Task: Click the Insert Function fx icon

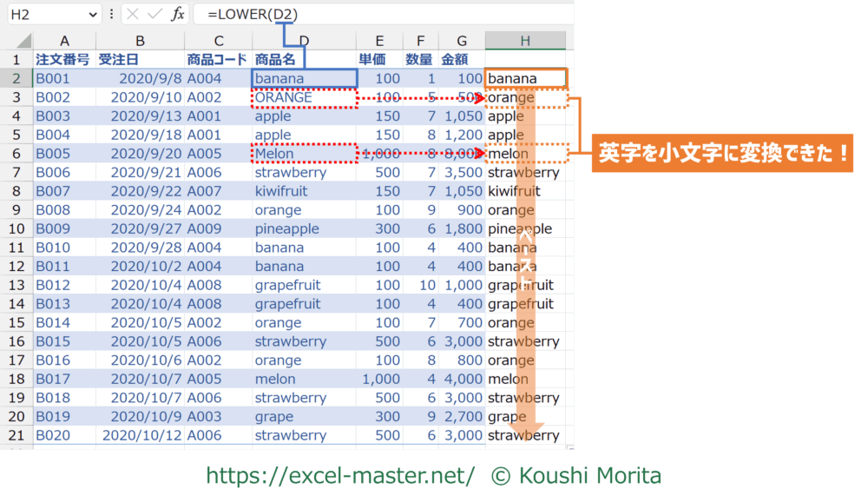Action: (x=177, y=15)
